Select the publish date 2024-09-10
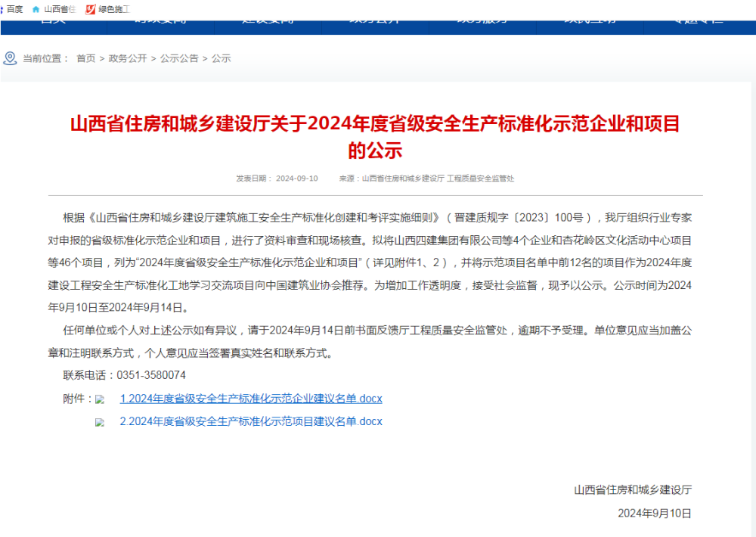756x537 pixels. (x=296, y=178)
